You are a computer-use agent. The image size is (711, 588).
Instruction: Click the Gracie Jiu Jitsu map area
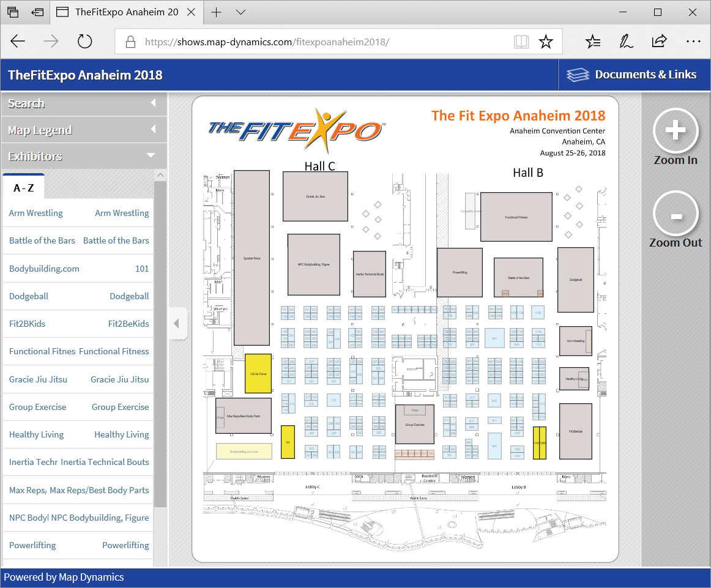pos(315,196)
